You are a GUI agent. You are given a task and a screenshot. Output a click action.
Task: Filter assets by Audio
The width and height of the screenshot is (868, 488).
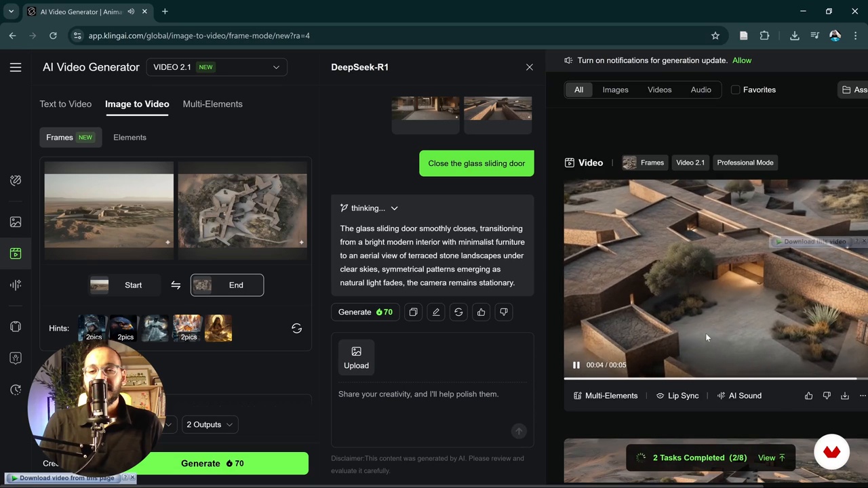(701, 89)
